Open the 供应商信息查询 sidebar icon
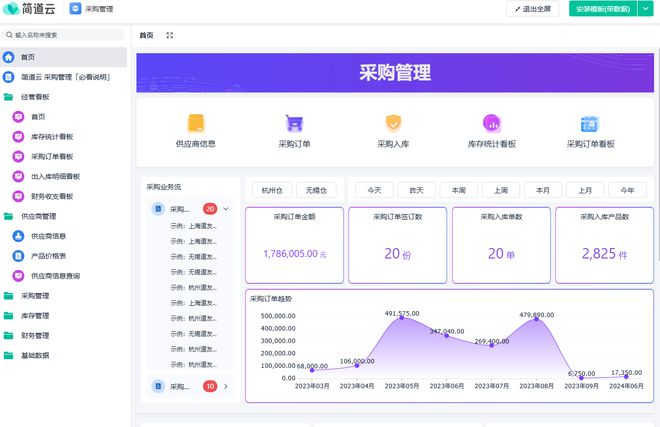 (18, 276)
